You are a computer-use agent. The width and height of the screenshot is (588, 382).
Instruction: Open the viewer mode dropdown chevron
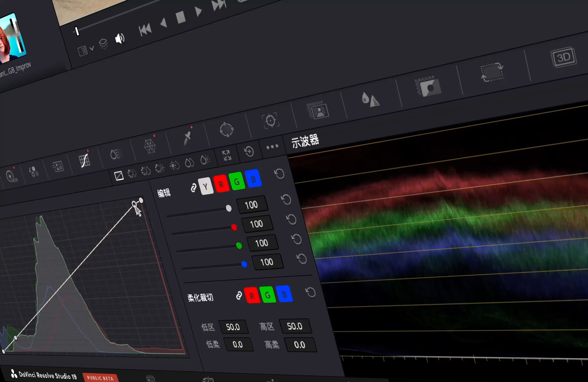(x=92, y=48)
